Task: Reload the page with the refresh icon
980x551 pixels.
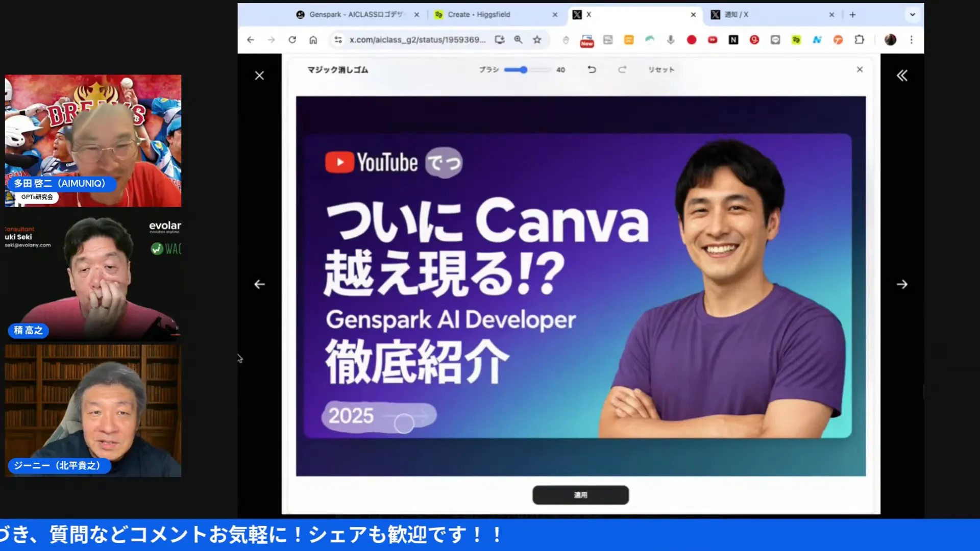Action: pos(292,40)
